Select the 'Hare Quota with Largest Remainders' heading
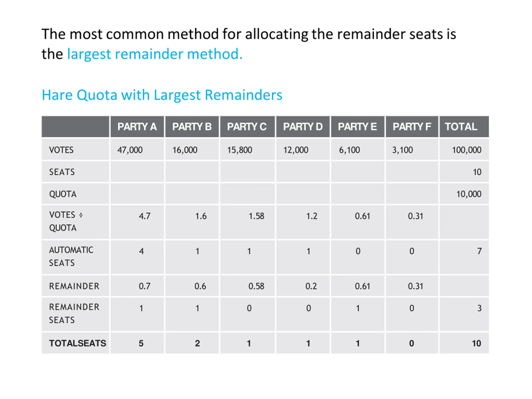Viewport: 532px width, 399px height. [162, 95]
